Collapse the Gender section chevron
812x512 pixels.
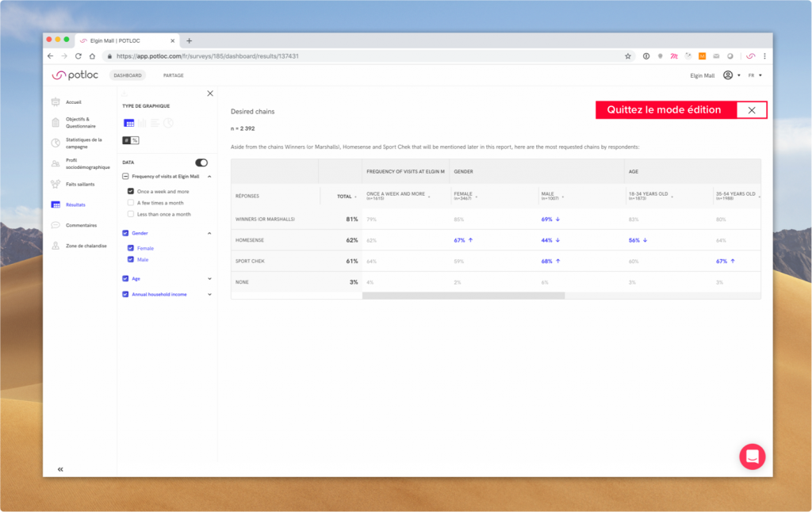[209, 233]
